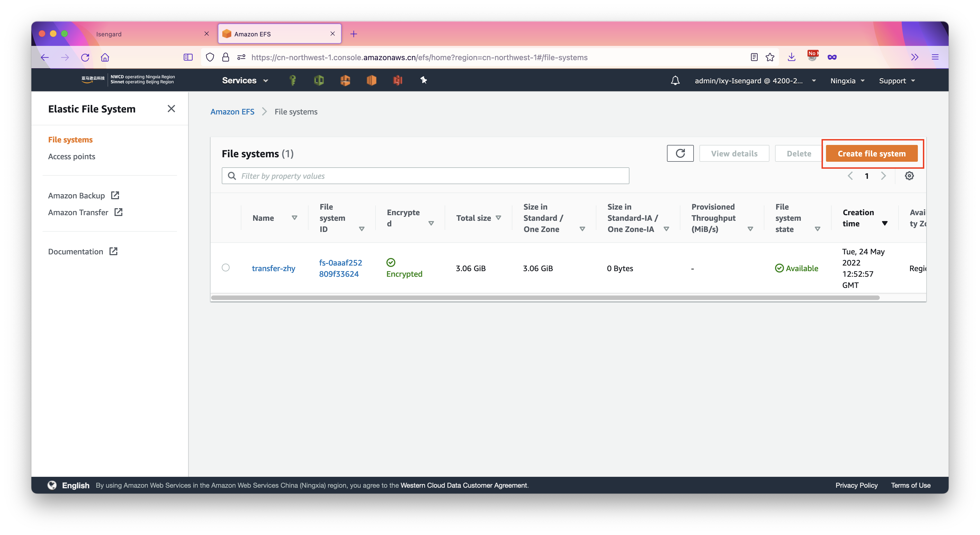Click the white pin icon in the navbar
The height and width of the screenshot is (535, 980).
[423, 80]
